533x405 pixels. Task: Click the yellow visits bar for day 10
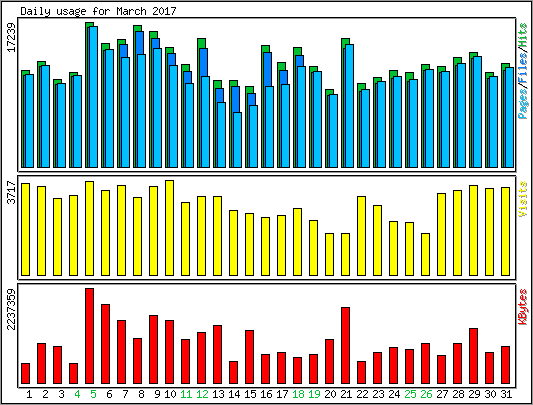click(x=169, y=228)
